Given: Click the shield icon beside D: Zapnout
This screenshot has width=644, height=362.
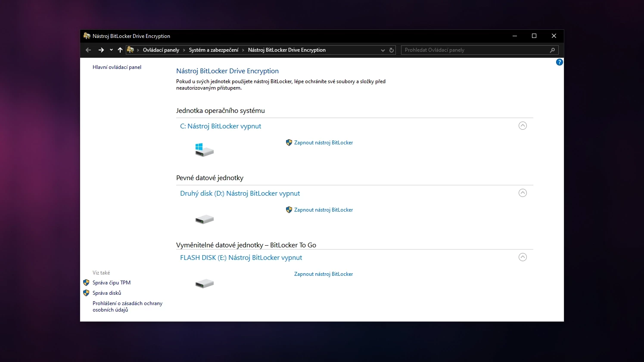Looking at the screenshot, I should click(289, 210).
